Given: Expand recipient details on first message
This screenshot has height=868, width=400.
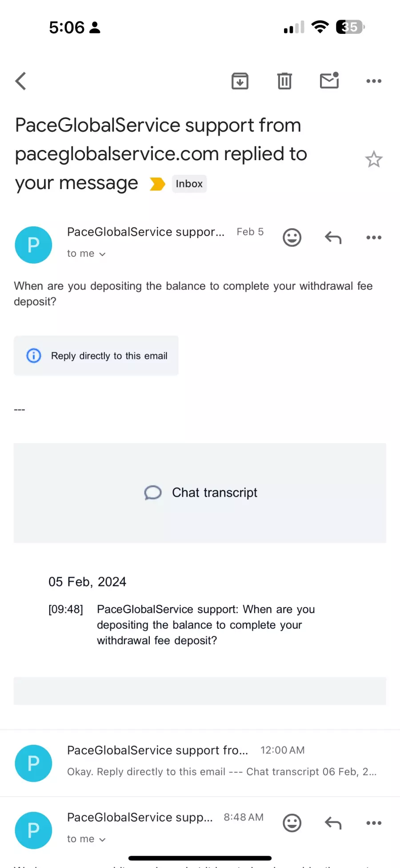Looking at the screenshot, I should [86, 254].
